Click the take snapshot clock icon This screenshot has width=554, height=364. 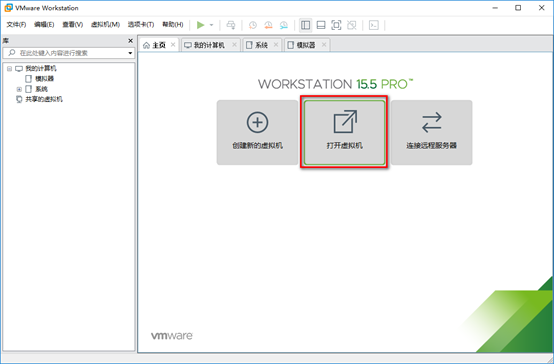[253, 25]
